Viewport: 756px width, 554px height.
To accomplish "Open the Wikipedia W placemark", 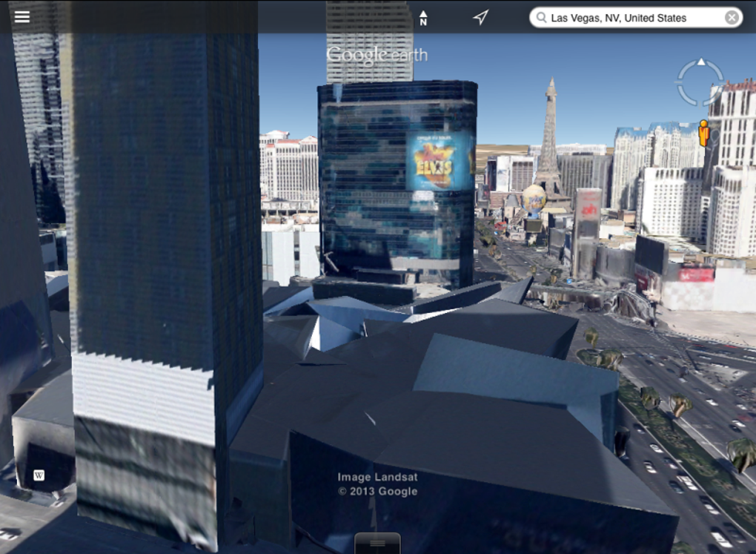I will coord(39,475).
